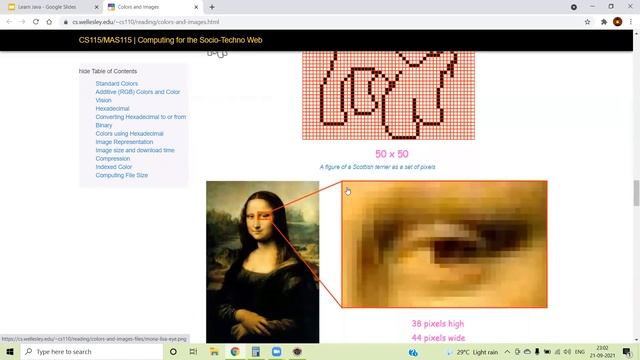Open the Standard Colors link
640x360 pixels.
[x=117, y=83]
